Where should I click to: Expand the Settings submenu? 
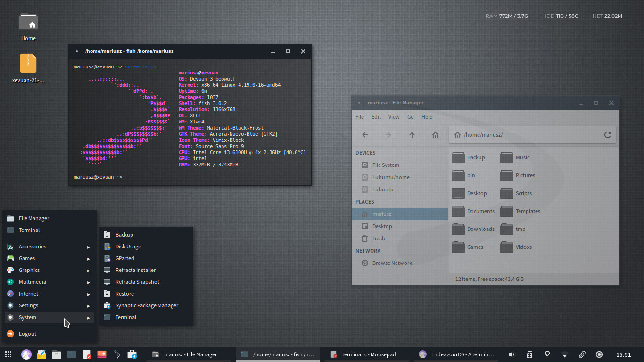(x=50, y=305)
